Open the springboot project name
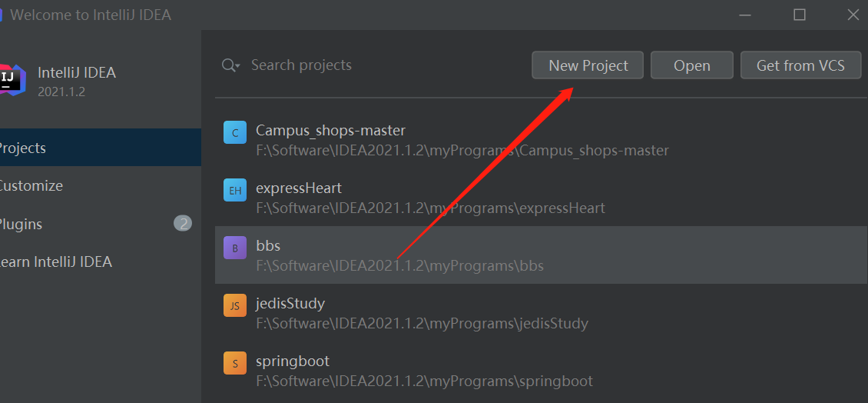 point(293,361)
